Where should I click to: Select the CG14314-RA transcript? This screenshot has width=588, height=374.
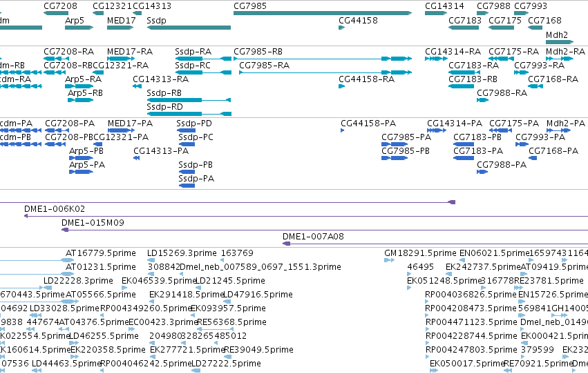(x=436, y=59)
